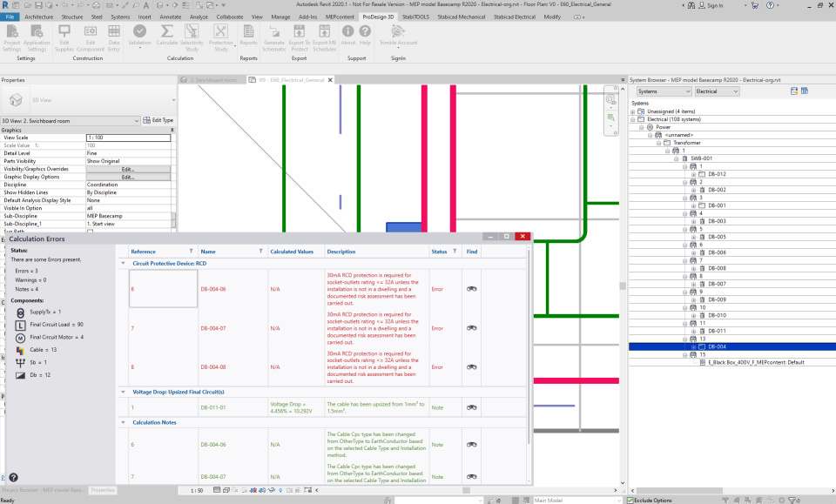
Task: Switch to the Systems ribbon tab
Action: pyautogui.click(x=121, y=17)
